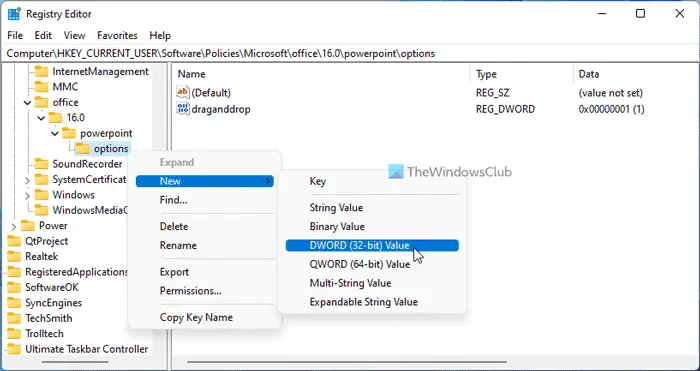Click the office folder icon

tap(41, 102)
